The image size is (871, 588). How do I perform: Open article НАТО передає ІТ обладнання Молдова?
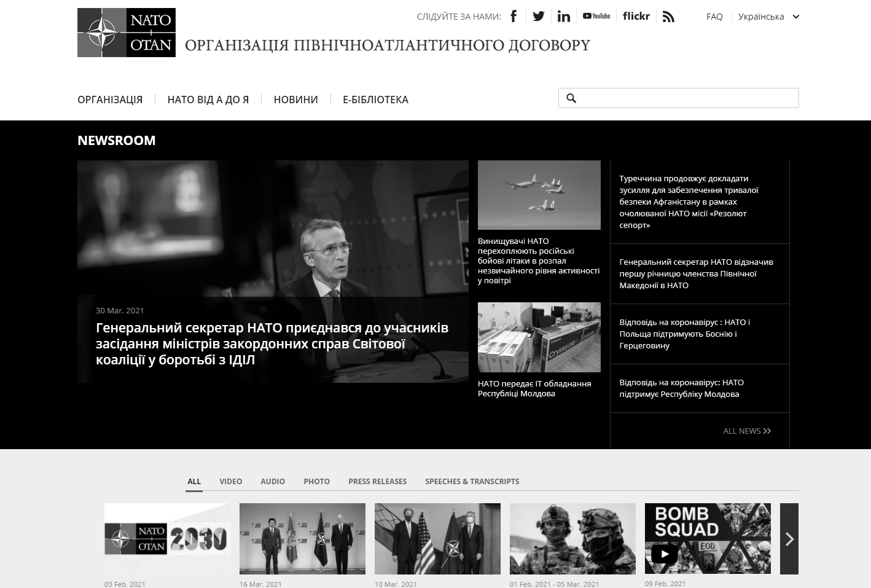click(x=534, y=388)
